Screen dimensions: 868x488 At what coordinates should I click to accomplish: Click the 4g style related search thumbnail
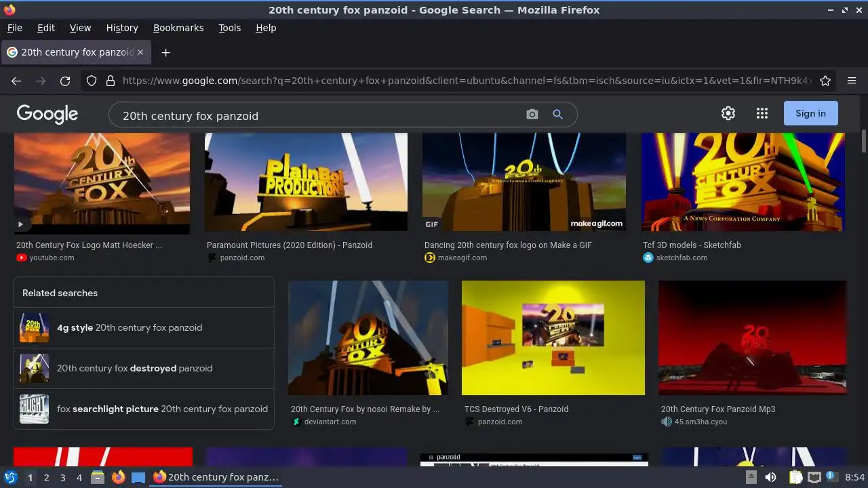tap(34, 327)
